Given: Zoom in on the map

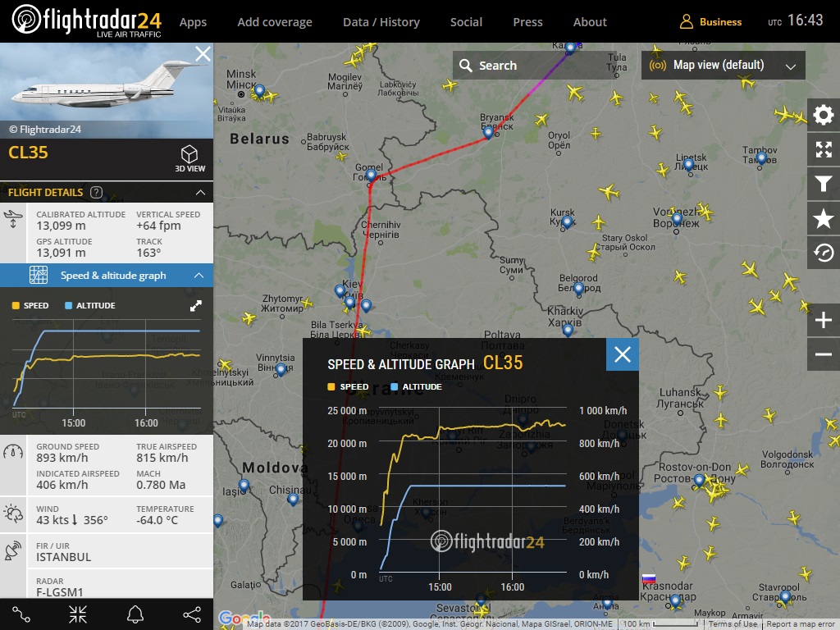Looking at the screenshot, I should (x=824, y=320).
